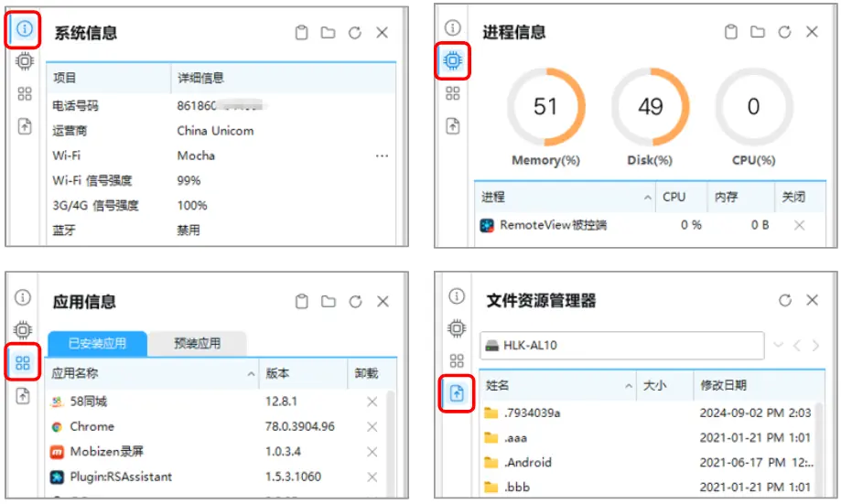Click apps grid icon in 系统信息 panel sidebar

coord(25,94)
